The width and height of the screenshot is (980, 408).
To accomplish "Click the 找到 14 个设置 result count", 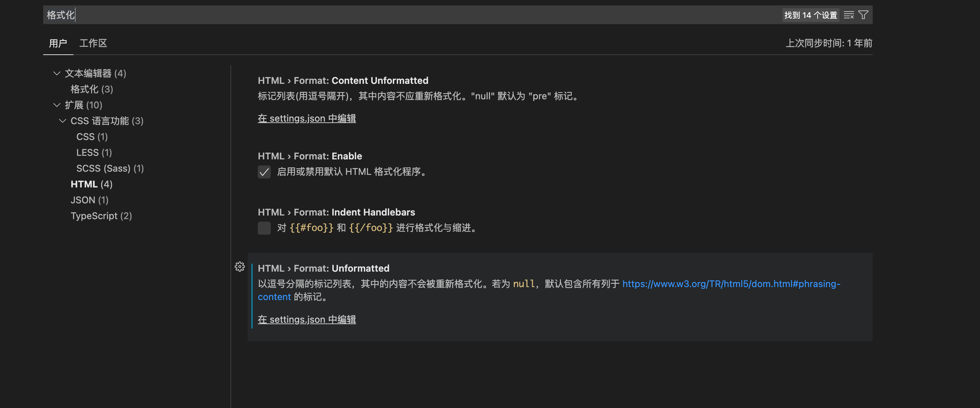I will point(810,15).
